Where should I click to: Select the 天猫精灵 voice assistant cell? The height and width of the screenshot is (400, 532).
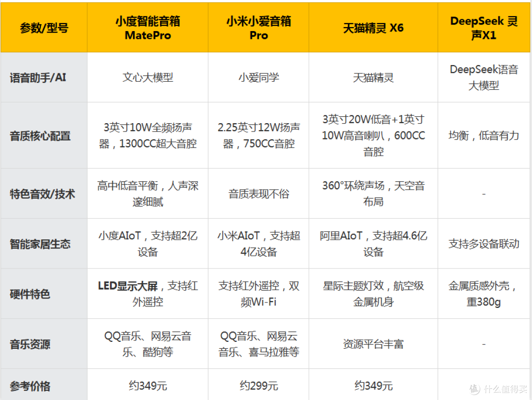coord(373,77)
